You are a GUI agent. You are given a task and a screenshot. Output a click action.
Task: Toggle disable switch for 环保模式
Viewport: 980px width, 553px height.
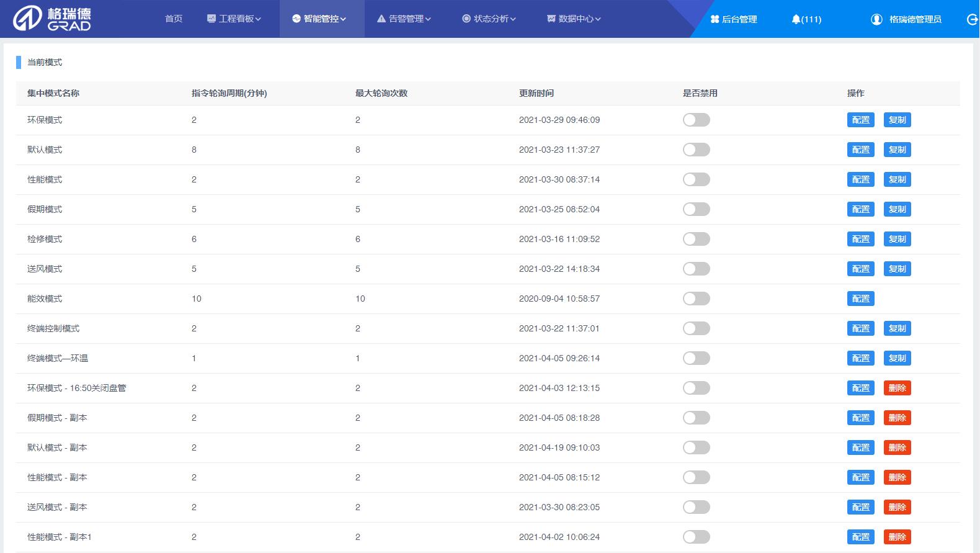(x=696, y=120)
